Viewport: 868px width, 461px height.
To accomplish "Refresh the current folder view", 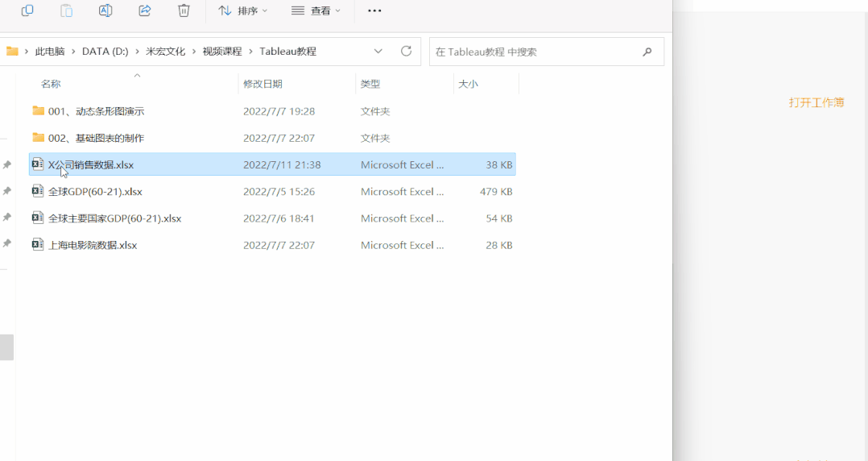I will coord(406,52).
